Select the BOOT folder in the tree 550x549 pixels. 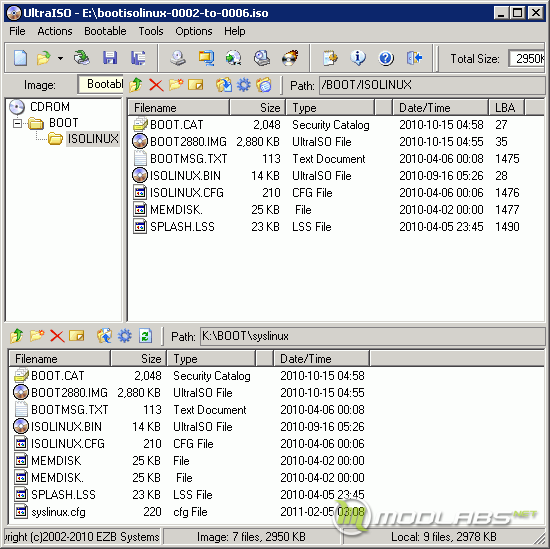click(x=63, y=123)
